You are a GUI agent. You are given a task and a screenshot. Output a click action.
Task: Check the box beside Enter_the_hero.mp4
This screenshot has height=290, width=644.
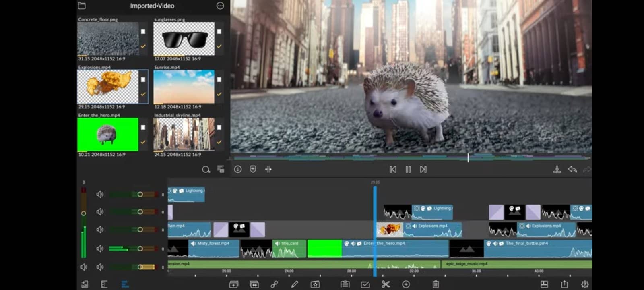143,127
